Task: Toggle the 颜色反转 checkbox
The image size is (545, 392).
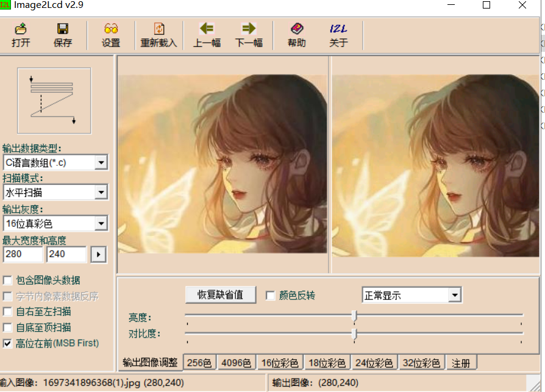Action: 270,296
